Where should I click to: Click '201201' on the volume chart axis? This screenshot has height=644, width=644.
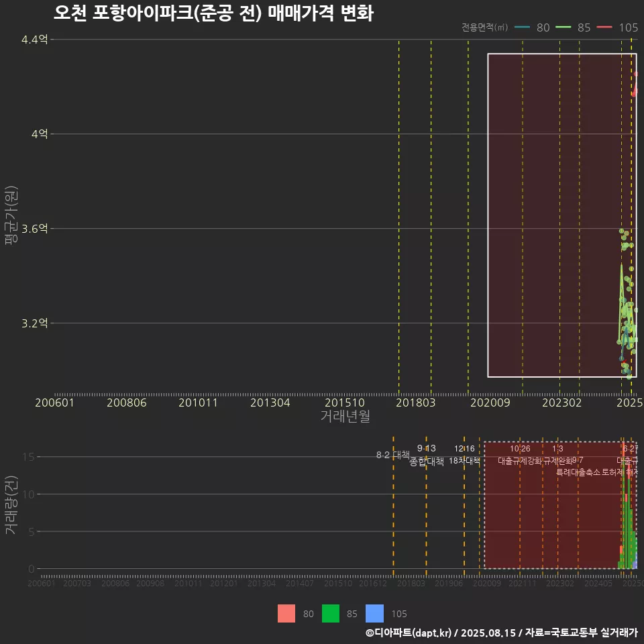223,583
